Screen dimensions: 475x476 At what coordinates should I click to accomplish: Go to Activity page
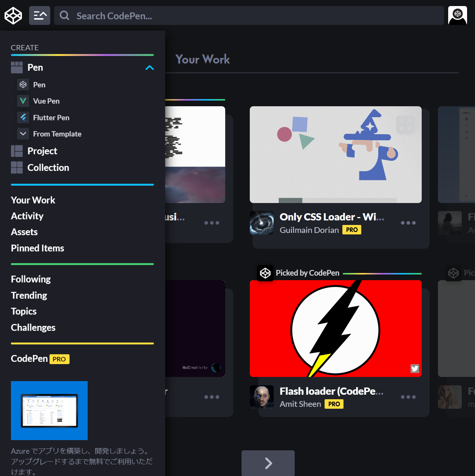pos(27,216)
